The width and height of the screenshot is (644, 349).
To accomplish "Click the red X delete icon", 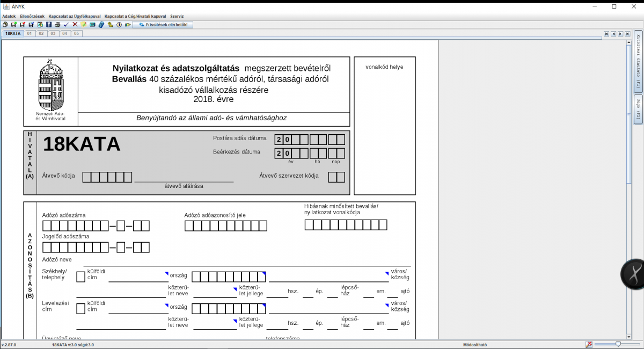I will (x=75, y=25).
